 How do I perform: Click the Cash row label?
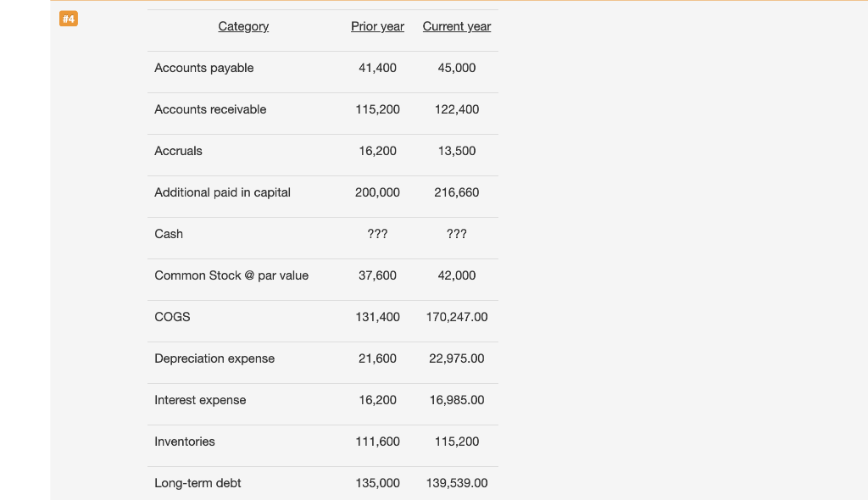169,234
